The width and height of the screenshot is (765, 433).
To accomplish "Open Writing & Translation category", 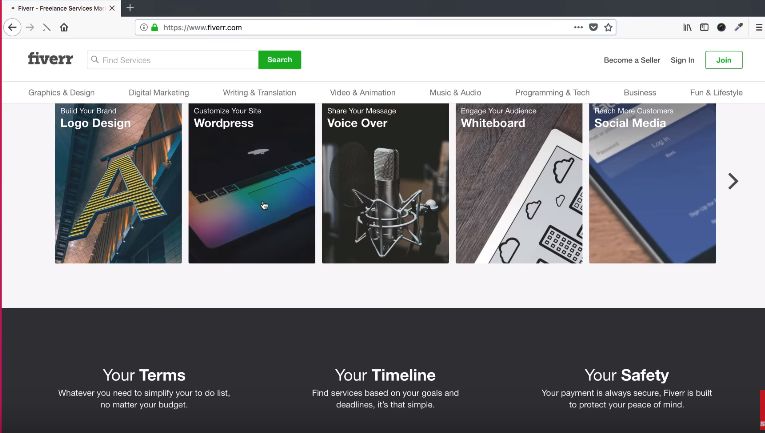I will click(260, 92).
